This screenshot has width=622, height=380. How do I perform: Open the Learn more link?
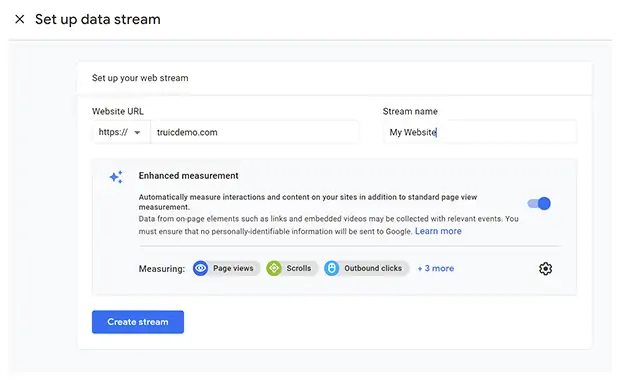point(438,231)
